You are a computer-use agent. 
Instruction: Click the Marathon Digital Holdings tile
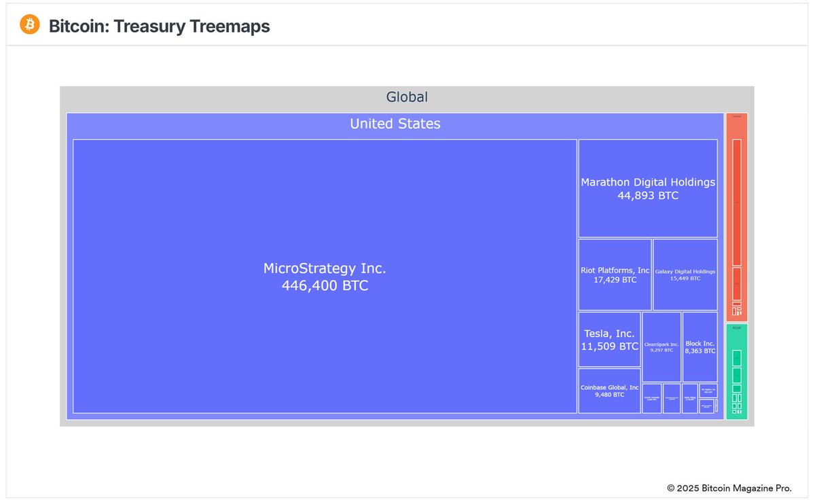click(x=648, y=188)
